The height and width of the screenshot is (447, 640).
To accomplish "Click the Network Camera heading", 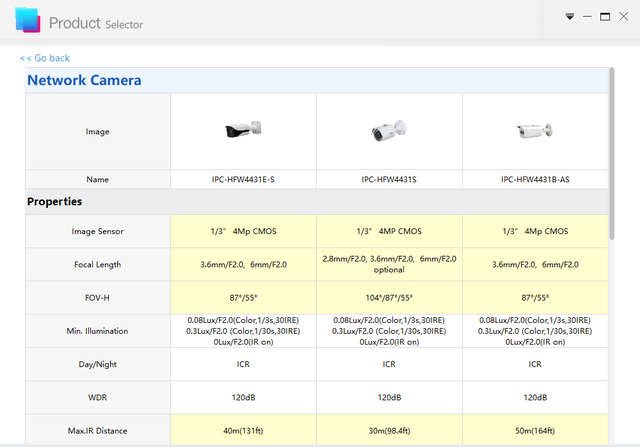I will (84, 80).
